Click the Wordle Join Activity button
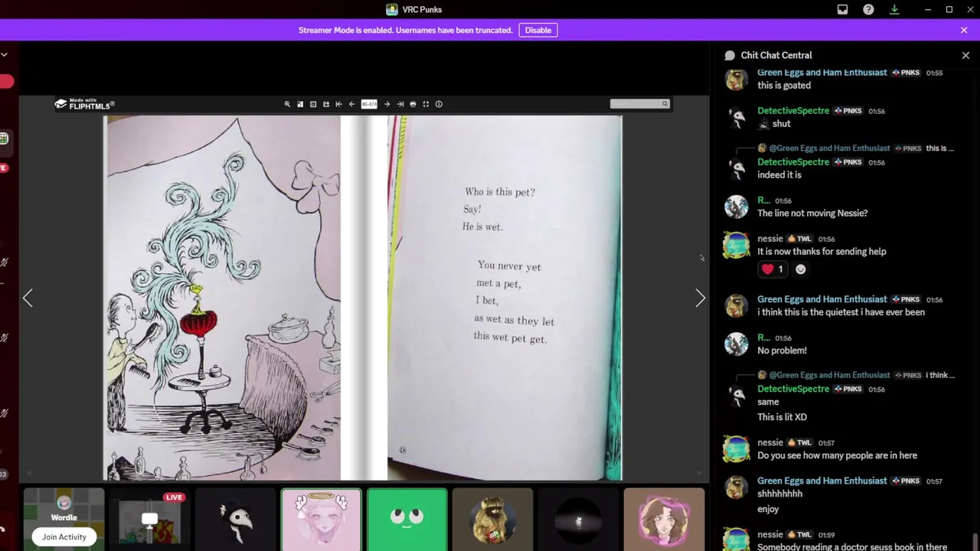Image resolution: width=980 pixels, height=551 pixels. [x=64, y=536]
